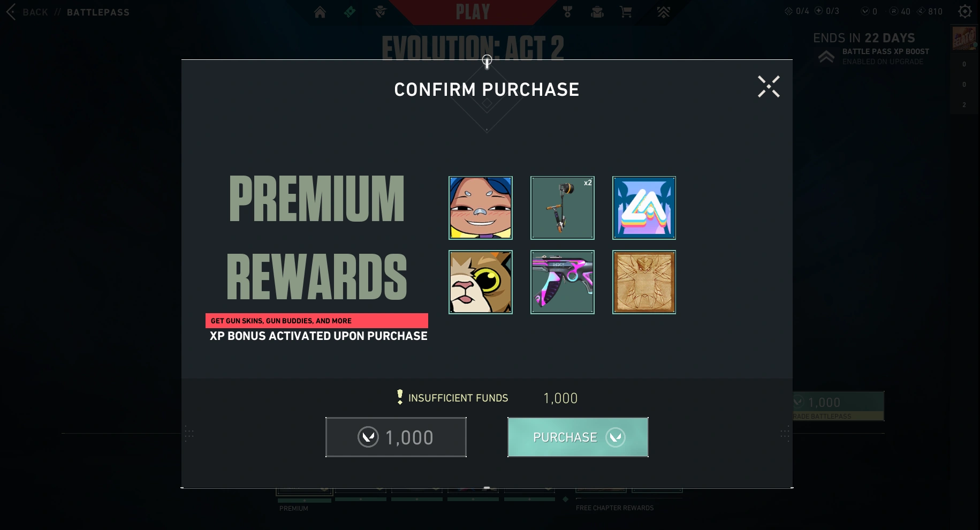This screenshot has height=530, width=980.
Task: Open the collection icon next to cart
Action: coord(597,12)
